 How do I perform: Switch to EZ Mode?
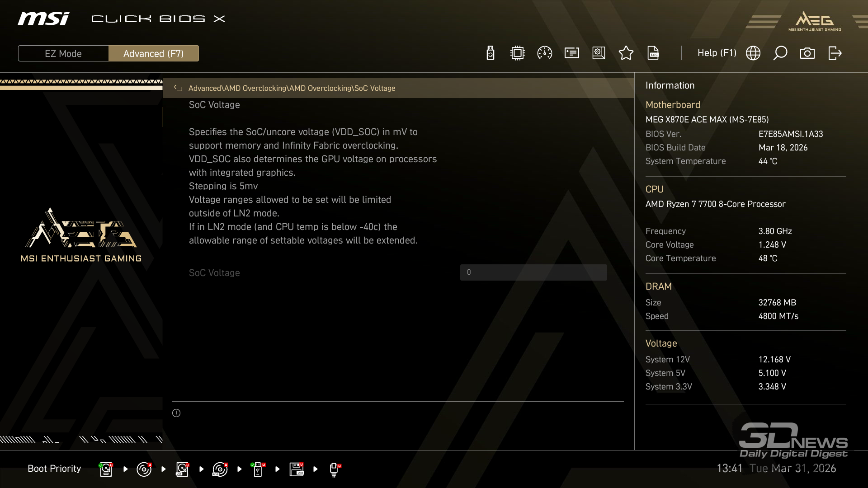click(x=63, y=53)
